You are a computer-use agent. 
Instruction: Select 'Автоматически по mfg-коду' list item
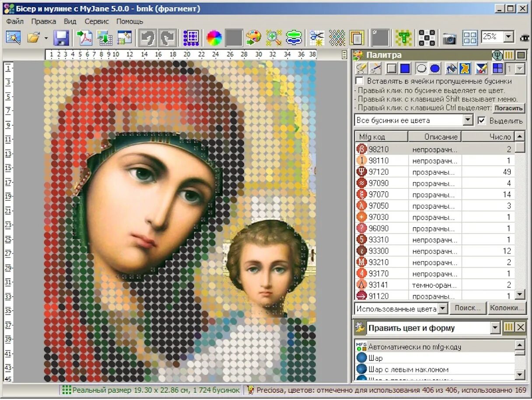(434, 347)
